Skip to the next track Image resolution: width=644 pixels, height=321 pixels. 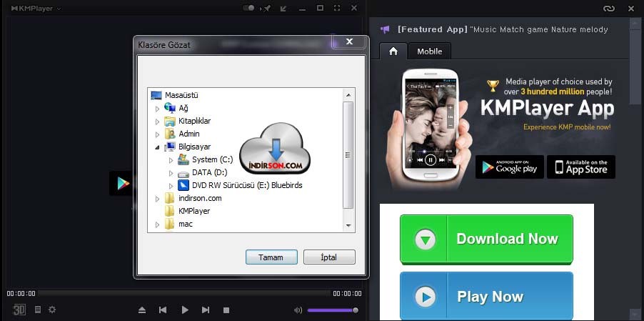[206, 310]
